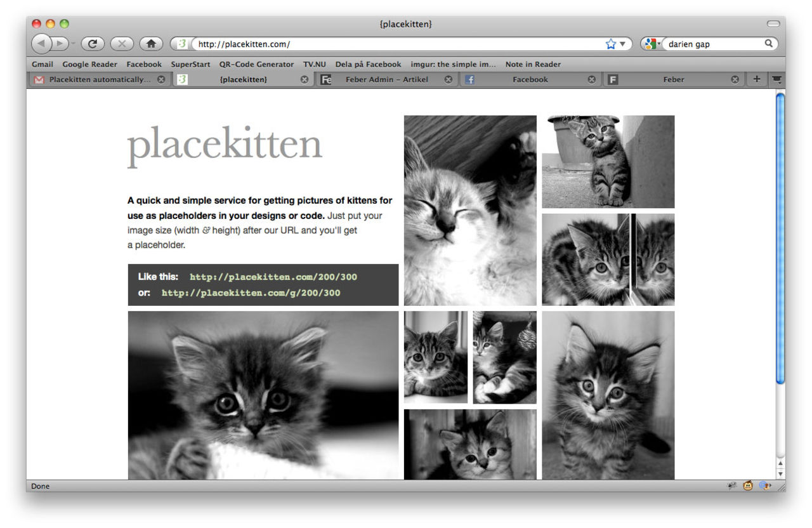Toggle the window toolbar pill button
812x528 pixels.
[773, 24]
